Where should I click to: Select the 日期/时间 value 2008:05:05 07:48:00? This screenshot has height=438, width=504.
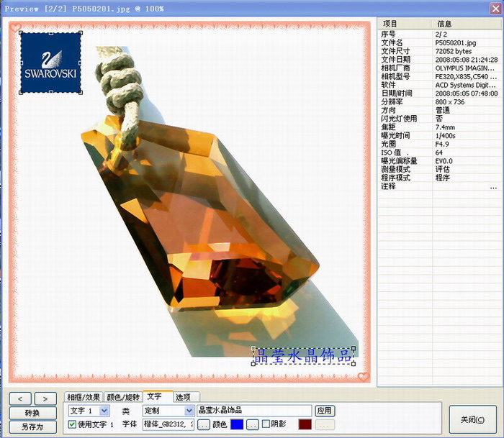click(x=467, y=93)
